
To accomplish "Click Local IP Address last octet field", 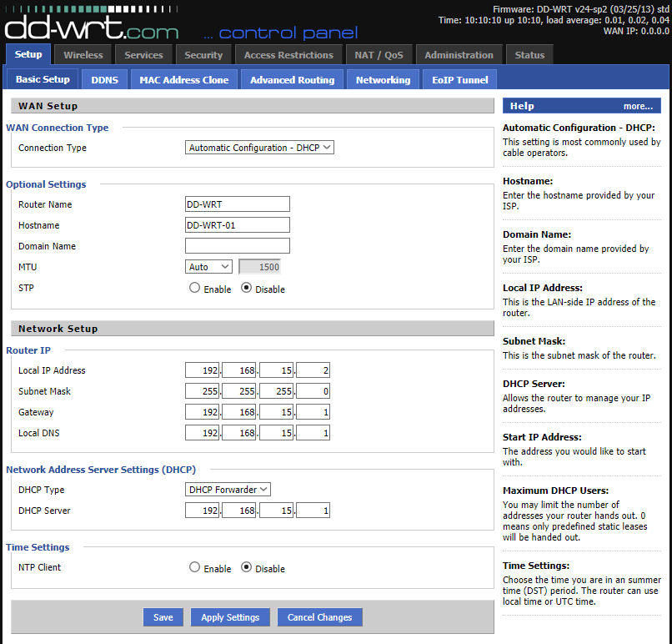I will [x=313, y=370].
